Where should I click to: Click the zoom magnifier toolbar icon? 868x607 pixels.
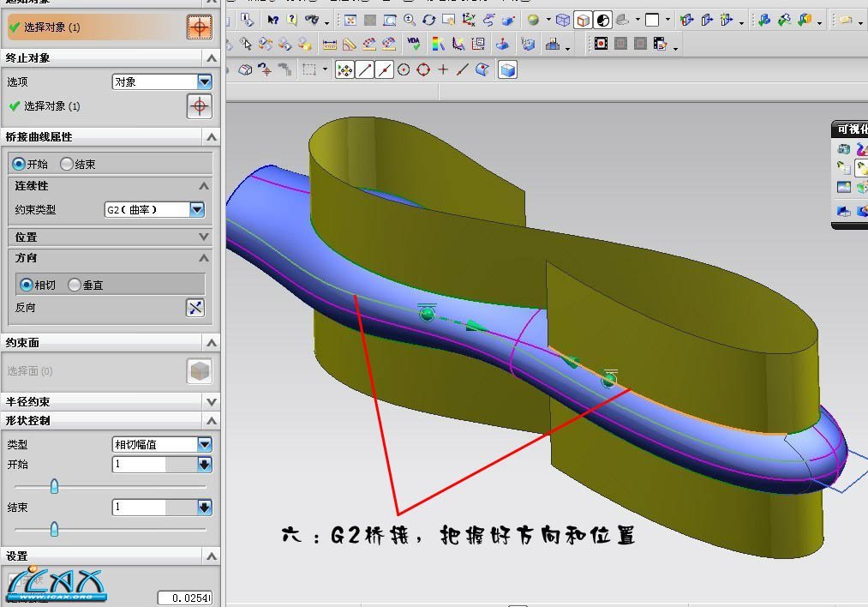(x=410, y=20)
